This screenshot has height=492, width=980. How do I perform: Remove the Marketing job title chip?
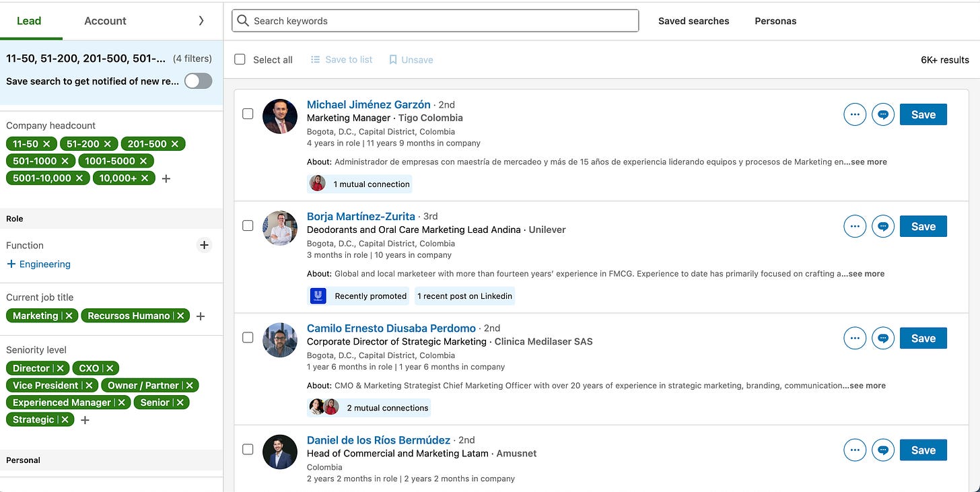69,316
